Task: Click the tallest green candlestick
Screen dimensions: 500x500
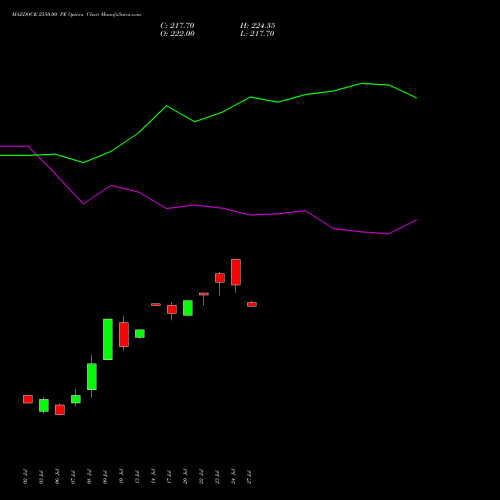Action: [x=108, y=339]
